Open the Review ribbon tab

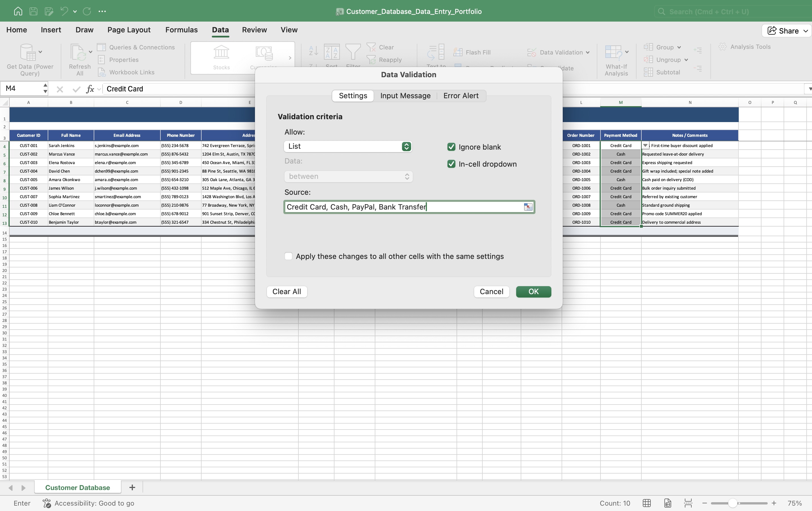tap(254, 30)
